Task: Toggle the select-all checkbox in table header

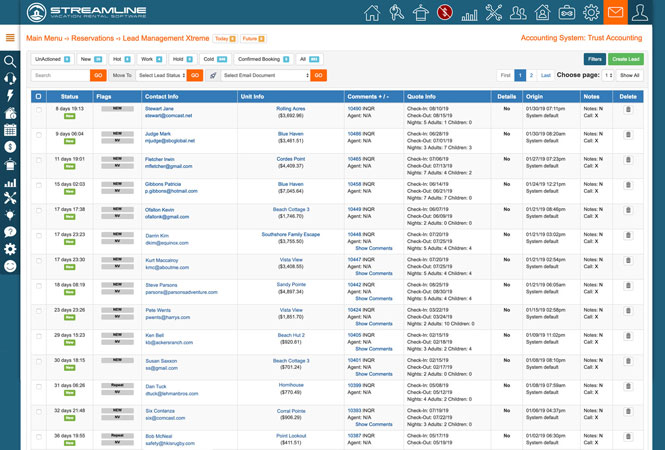Action: pyautogui.click(x=39, y=97)
